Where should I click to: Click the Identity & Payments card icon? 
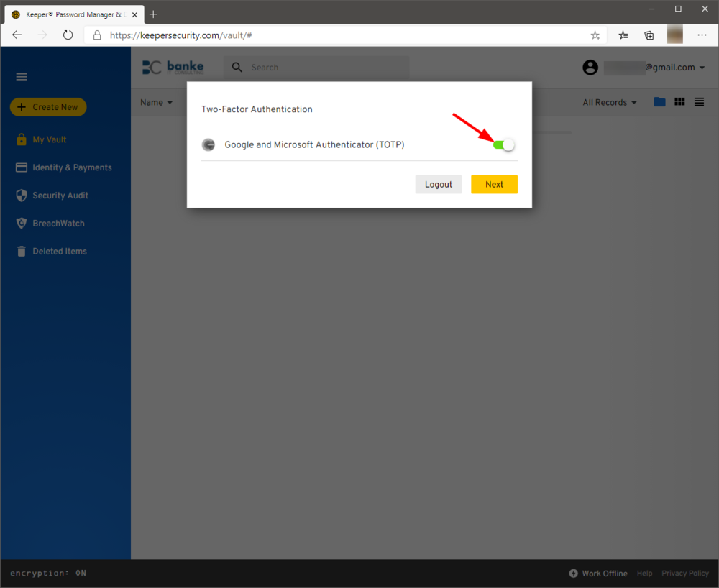pos(21,167)
